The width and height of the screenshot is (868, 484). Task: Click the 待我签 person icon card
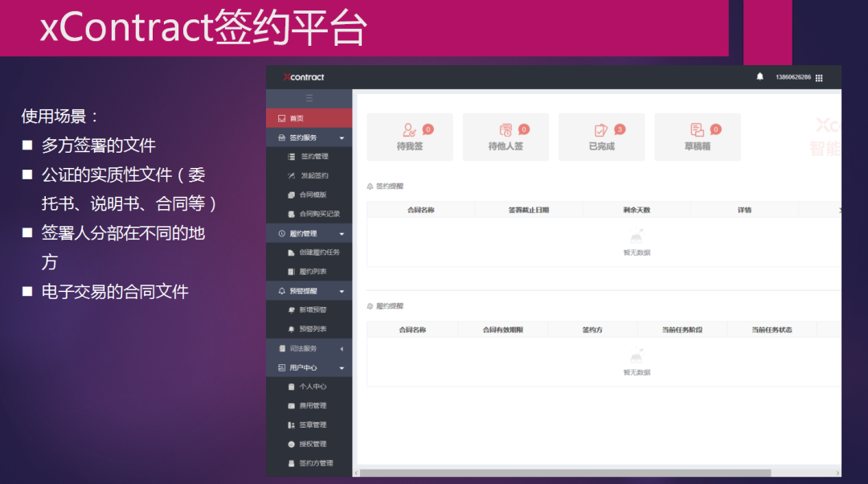409,130
